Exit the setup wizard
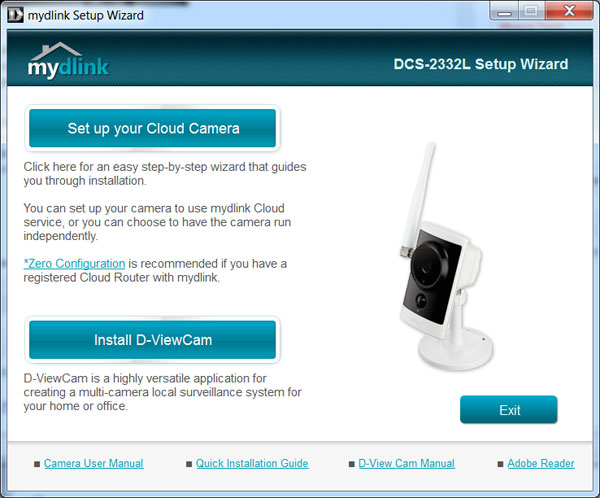600x498 pixels. click(509, 410)
